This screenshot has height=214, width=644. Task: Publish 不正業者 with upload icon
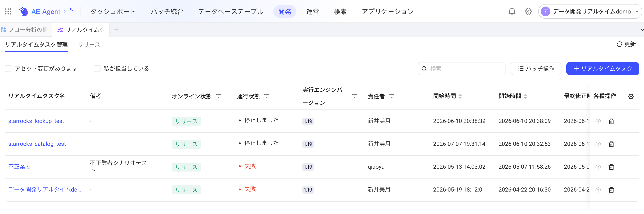tap(598, 167)
